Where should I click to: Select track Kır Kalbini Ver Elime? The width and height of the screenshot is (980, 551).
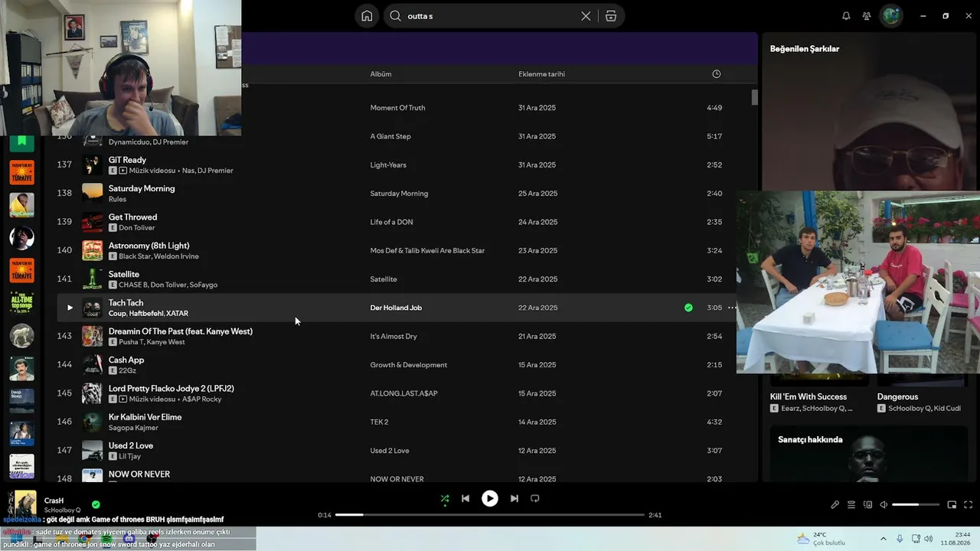point(145,417)
